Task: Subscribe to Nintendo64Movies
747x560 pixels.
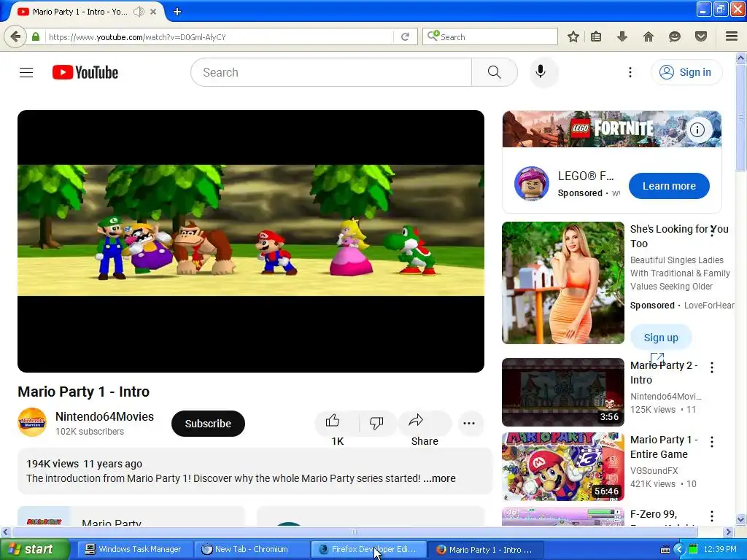Action: coord(208,424)
